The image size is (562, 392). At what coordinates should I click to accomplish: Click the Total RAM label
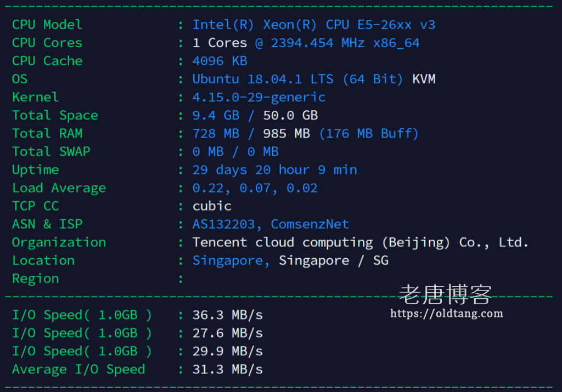tap(47, 134)
